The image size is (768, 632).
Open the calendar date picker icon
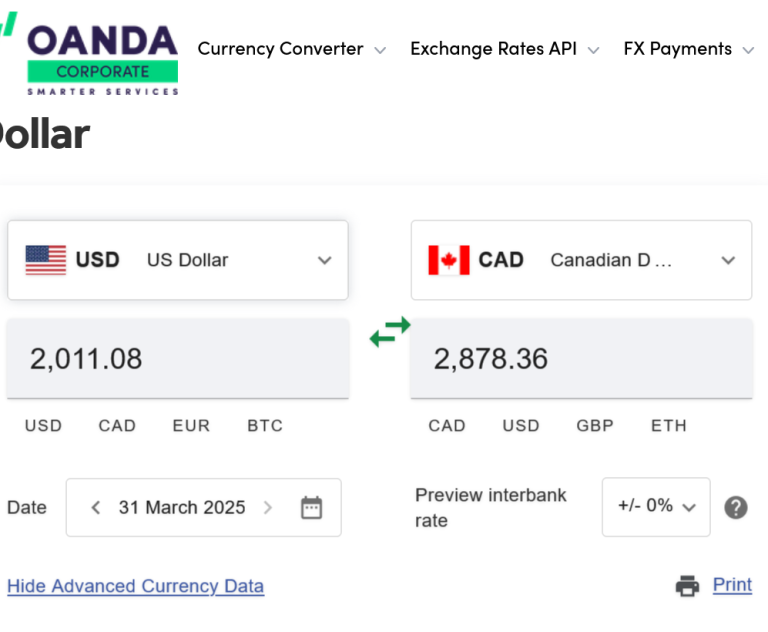(312, 507)
